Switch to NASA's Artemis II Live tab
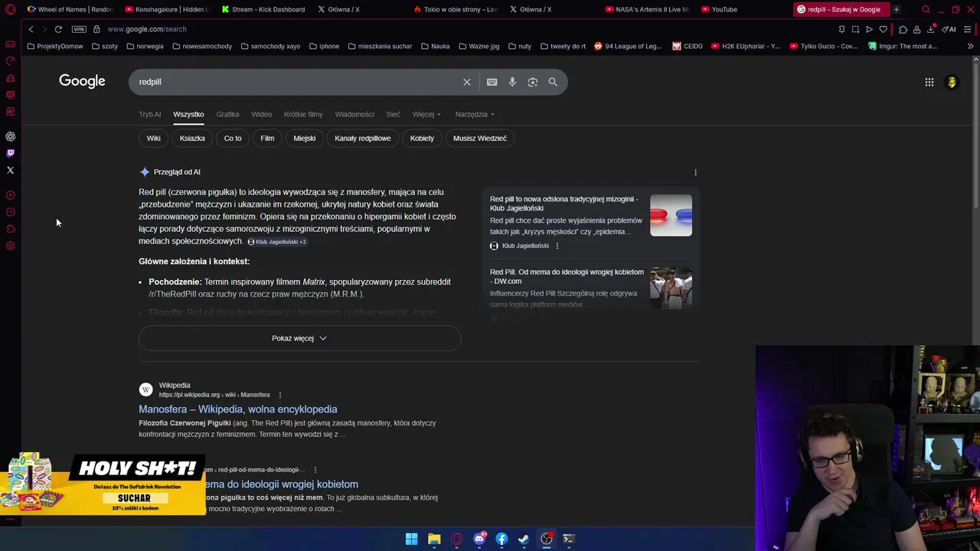Image resolution: width=980 pixels, height=551 pixels. pos(647,9)
